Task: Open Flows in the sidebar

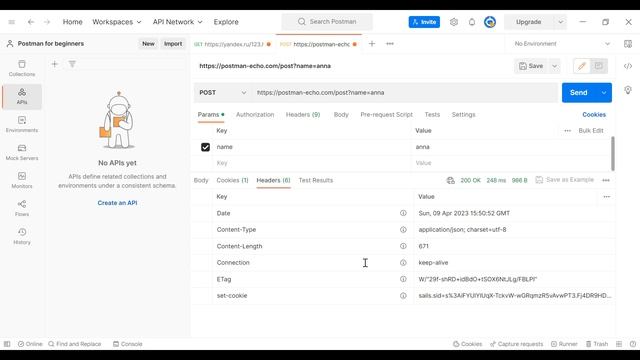Action: (x=22, y=208)
